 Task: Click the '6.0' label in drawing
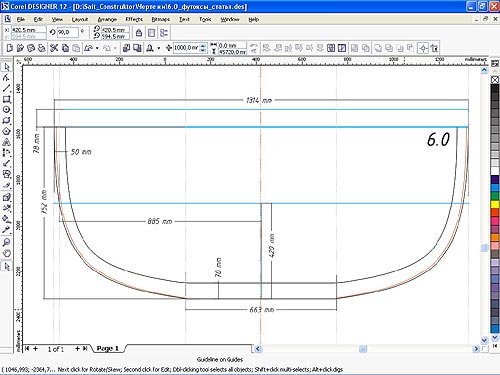pyautogui.click(x=438, y=139)
